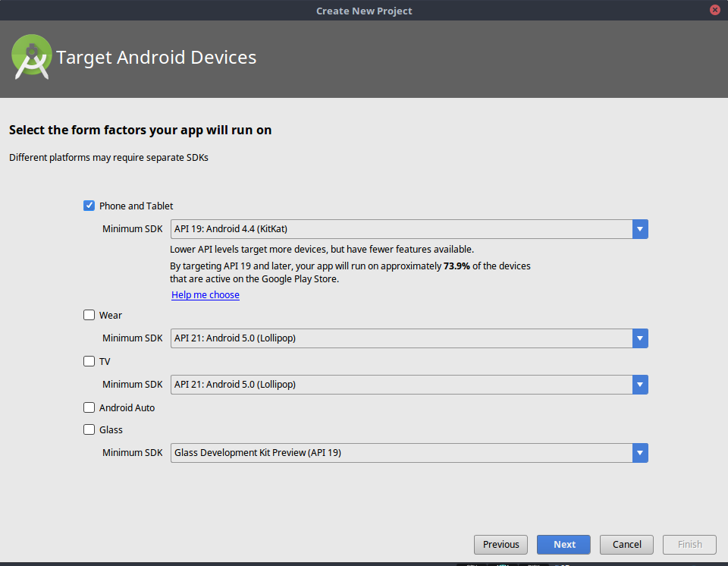Viewport: 728px width, 566px height.
Task: Open the Phone and Tablet Minimum SDK dropdown arrow
Action: pos(640,228)
